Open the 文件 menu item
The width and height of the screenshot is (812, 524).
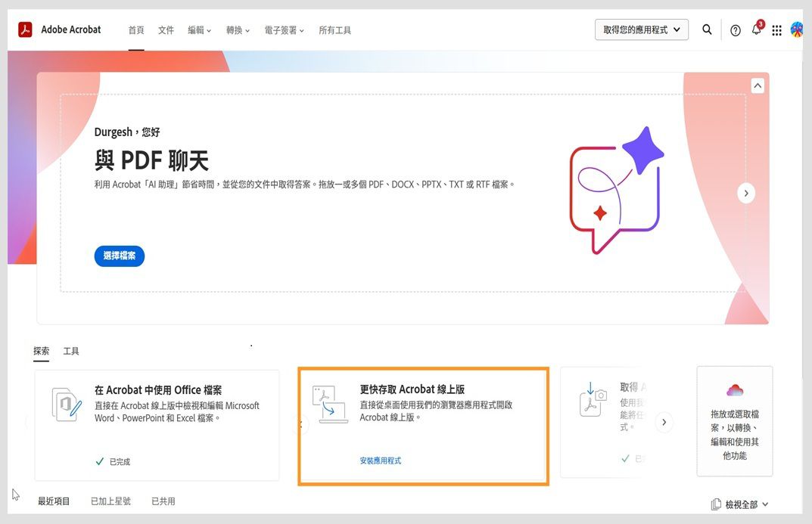point(166,29)
